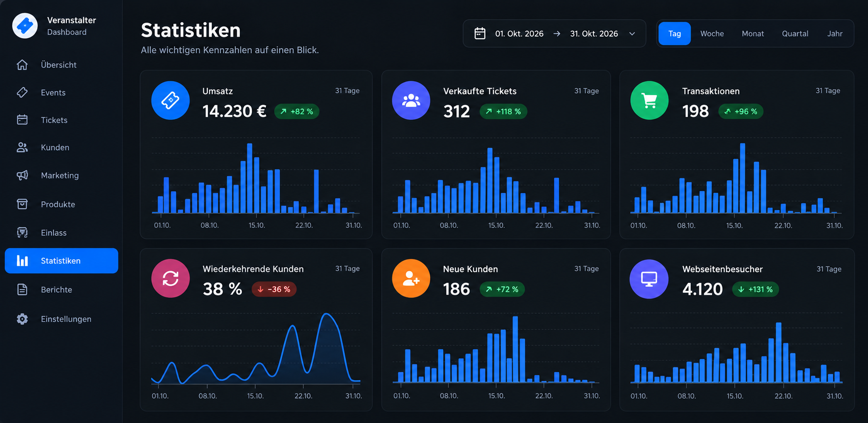Click the green Transaktionen cart icon
868x423 pixels.
pos(650,100)
